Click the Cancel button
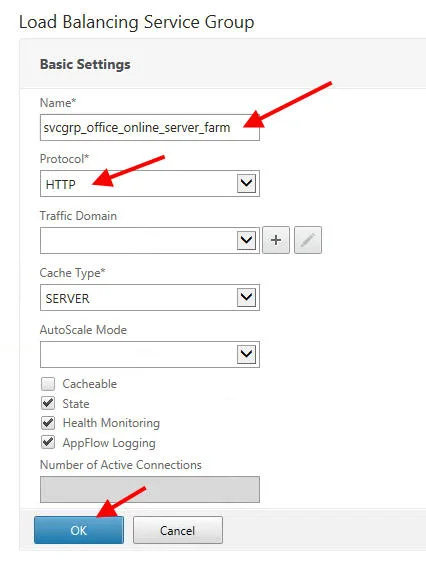 (x=178, y=530)
